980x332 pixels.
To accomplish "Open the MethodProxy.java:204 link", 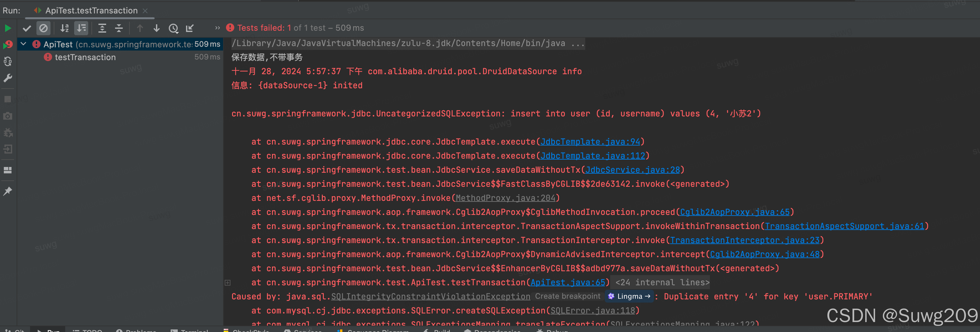I will [x=505, y=198].
